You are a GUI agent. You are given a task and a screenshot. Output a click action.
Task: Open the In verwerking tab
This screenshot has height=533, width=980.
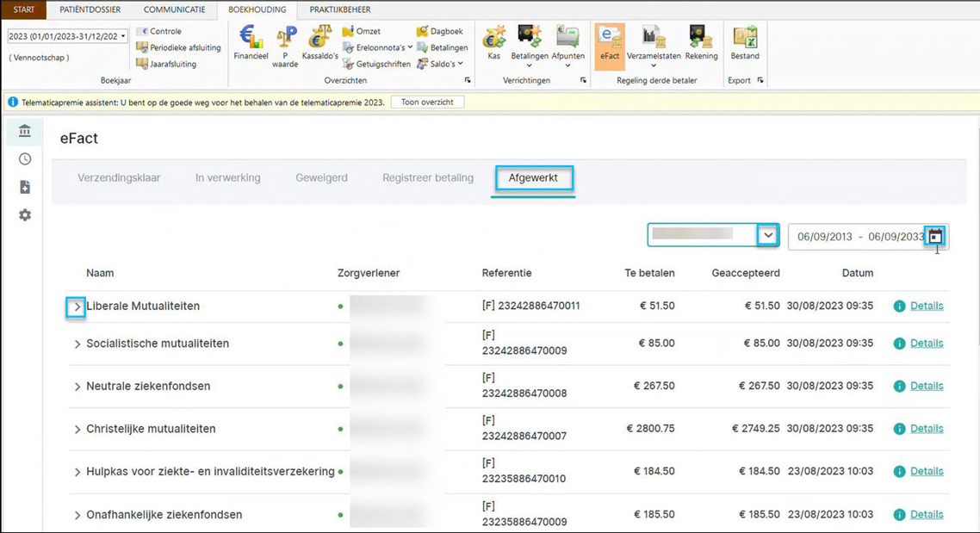pyautogui.click(x=227, y=178)
